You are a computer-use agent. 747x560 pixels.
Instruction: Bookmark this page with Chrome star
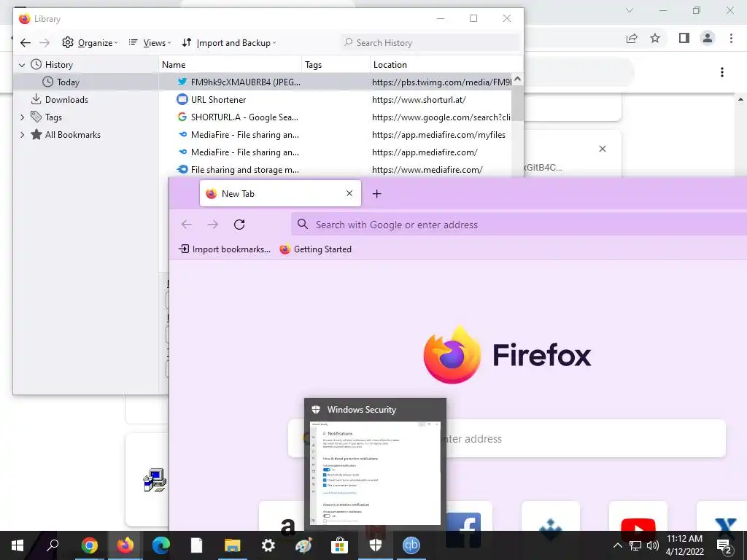(655, 38)
